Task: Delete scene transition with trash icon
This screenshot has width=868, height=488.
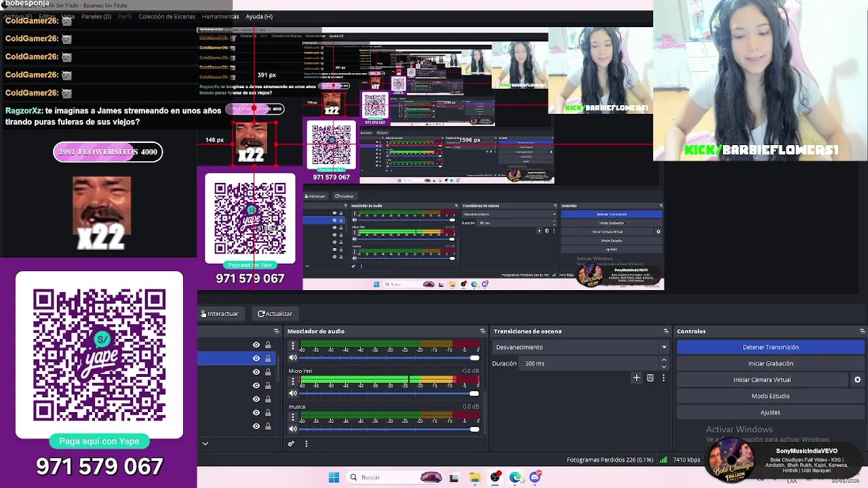Action: (x=650, y=378)
